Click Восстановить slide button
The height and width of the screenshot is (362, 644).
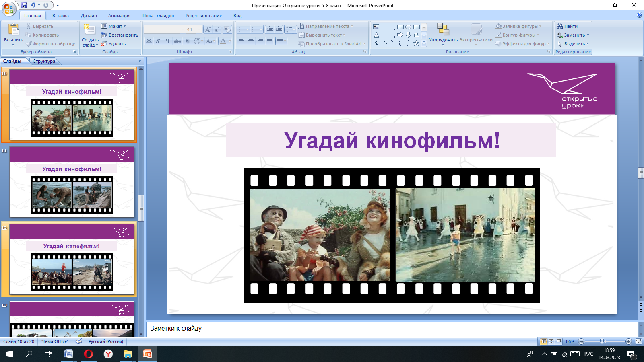tap(120, 35)
